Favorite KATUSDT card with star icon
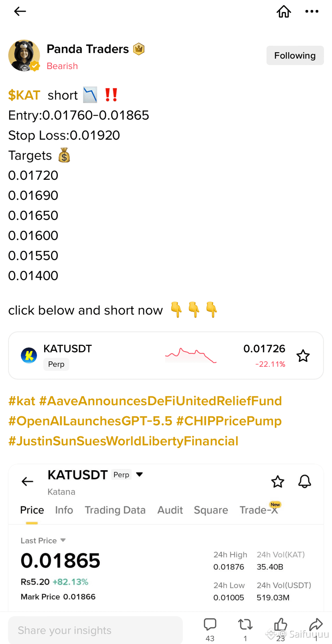This screenshot has height=644, width=332. click(303, 356)
